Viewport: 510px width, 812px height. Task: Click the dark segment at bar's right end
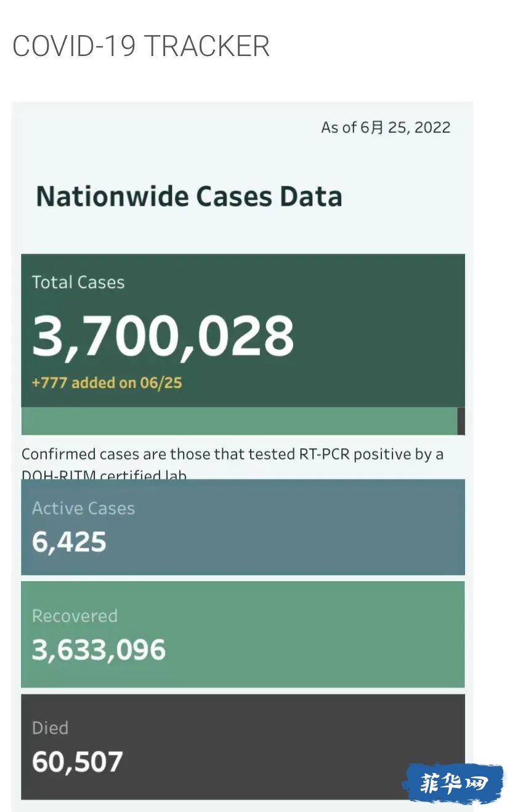pyautogui.click(x=461, y=421)
